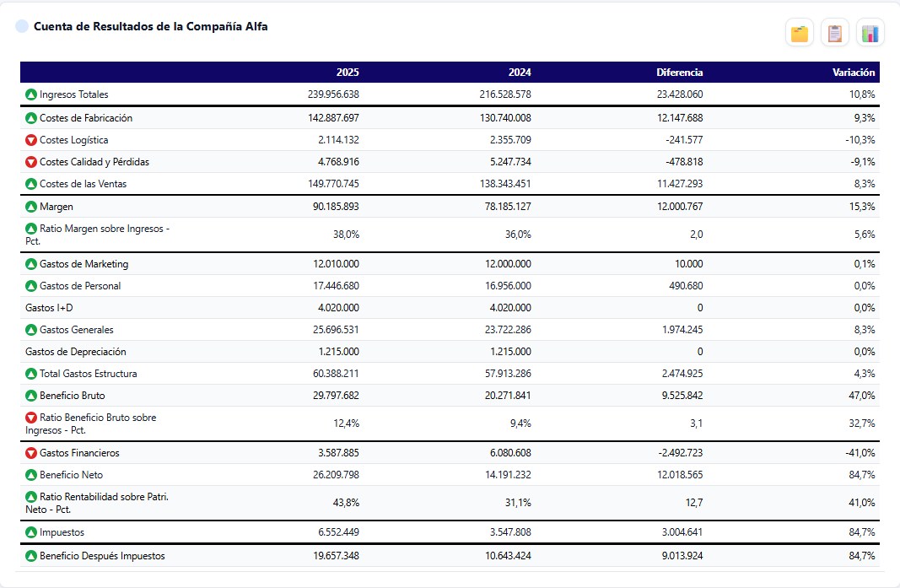
Task: Click the green up arrow beside Beneficio Neto
Action: [x=31, y=475]
